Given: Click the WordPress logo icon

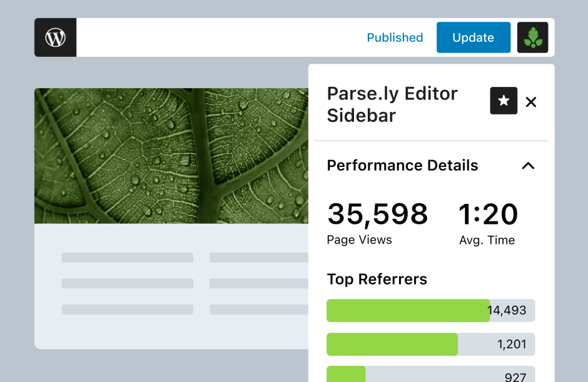Looking at the screenshot, I should 55,38.
